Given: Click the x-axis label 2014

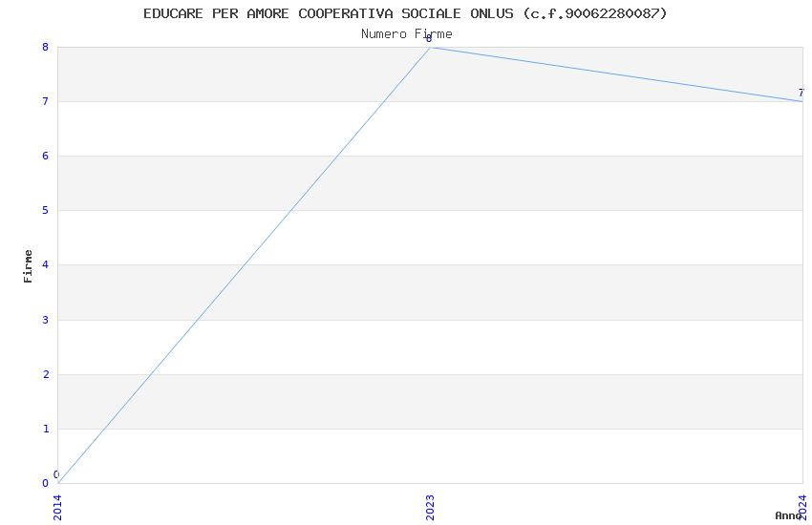Looking at the screenshot, I should pyautogui.click(x=57, y=508).
